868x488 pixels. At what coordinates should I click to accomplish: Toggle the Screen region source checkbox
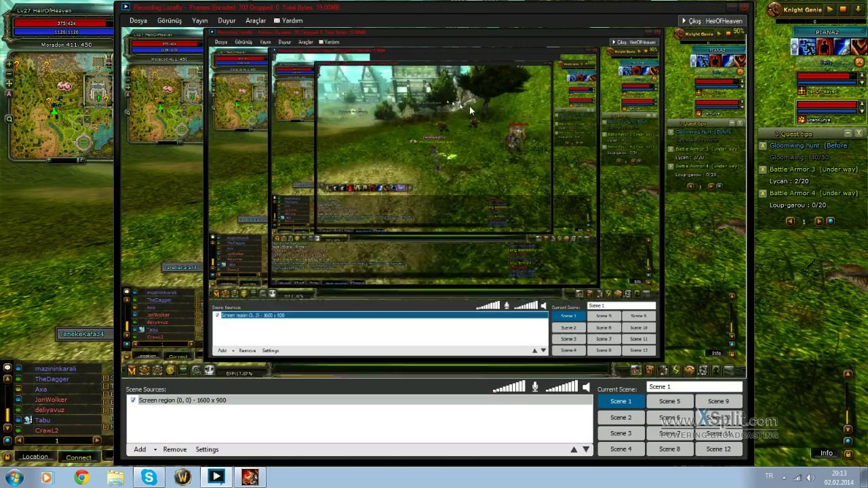coord(133,400)
